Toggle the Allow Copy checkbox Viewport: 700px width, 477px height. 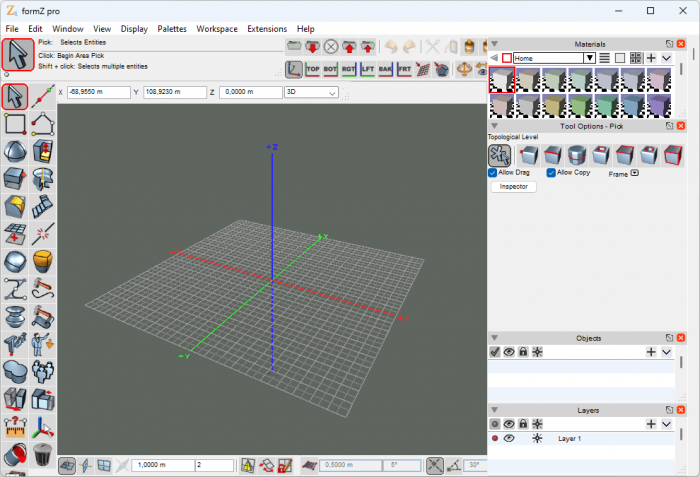(x=552, y=173)
